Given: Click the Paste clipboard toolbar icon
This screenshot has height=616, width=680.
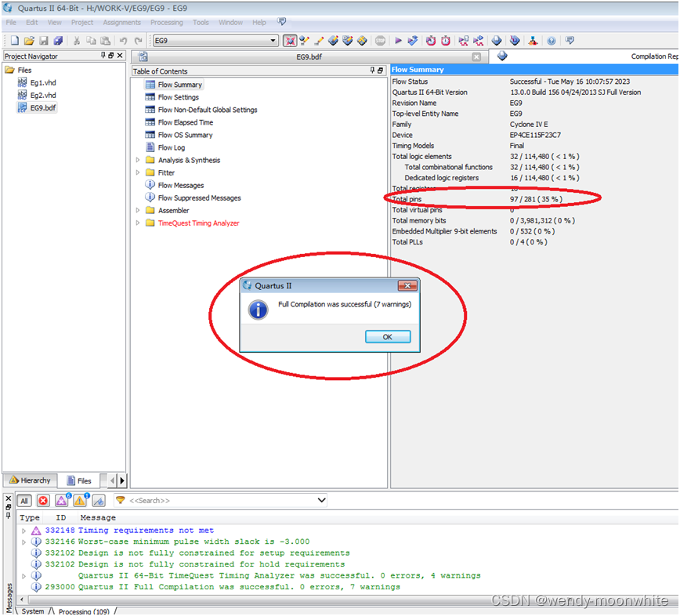Looking at the screenshot, I should pyautogui.click(x=106, y=41).
